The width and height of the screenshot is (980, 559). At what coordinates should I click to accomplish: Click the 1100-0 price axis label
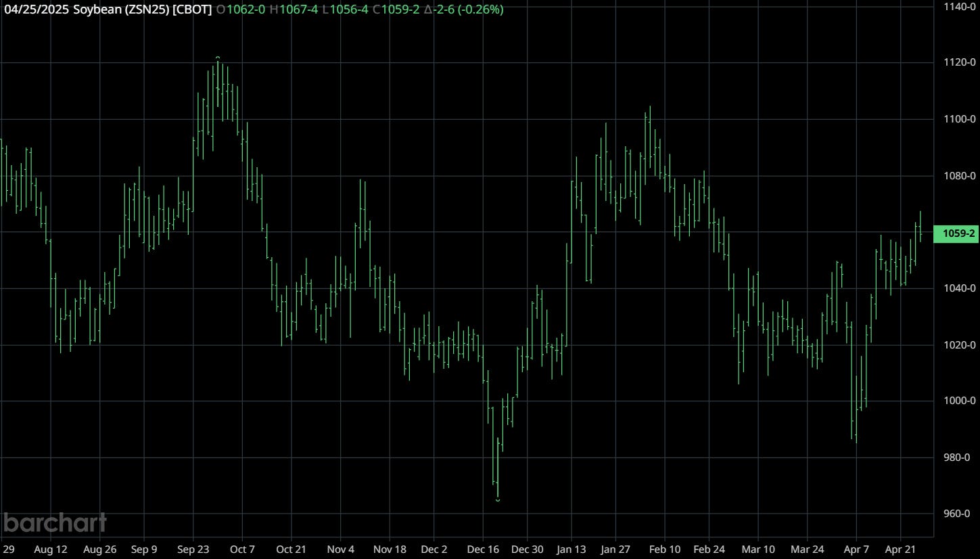[959, 119]
